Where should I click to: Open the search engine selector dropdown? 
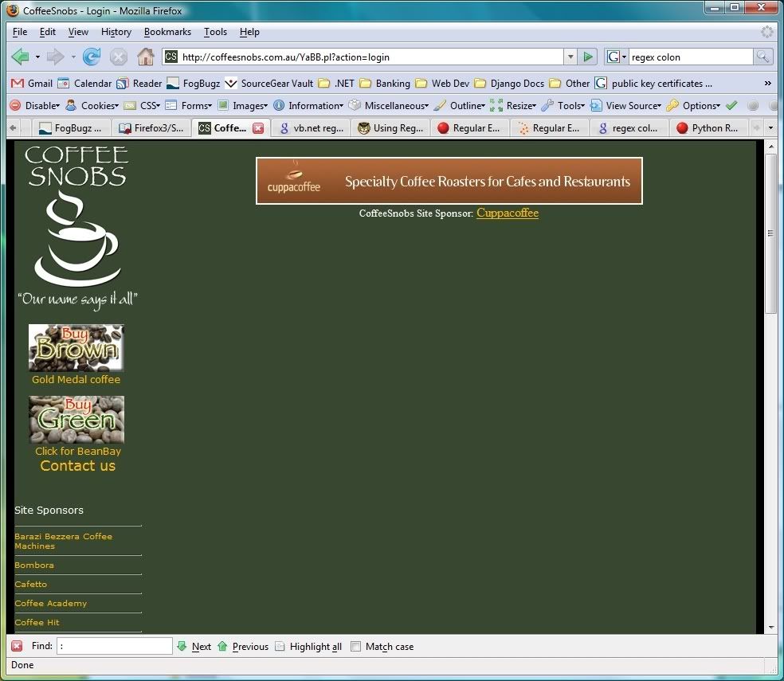pyautogui.click(x=616, y=57)
